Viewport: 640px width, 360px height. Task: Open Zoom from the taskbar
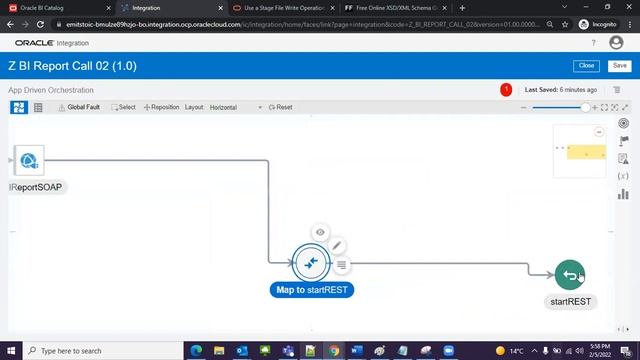[x=449, y=351]
